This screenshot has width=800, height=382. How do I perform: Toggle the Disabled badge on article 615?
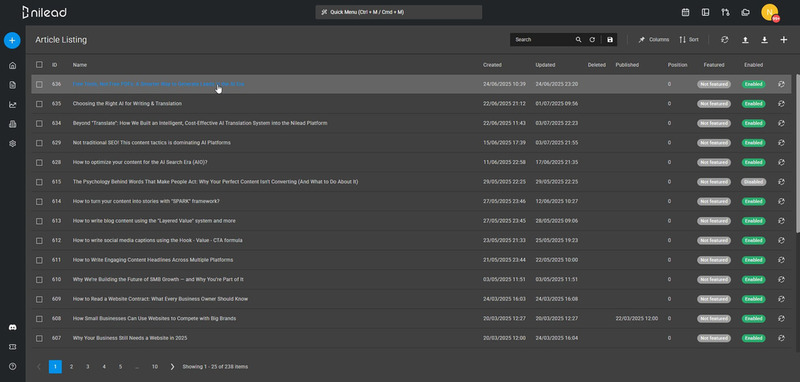coord(753,182)
